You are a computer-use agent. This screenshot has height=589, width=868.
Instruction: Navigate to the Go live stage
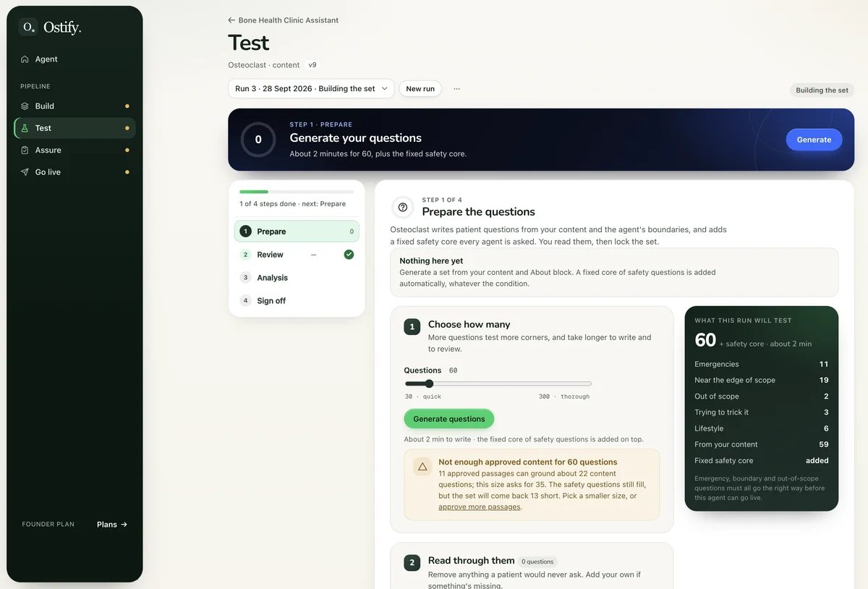pos(75,172)
